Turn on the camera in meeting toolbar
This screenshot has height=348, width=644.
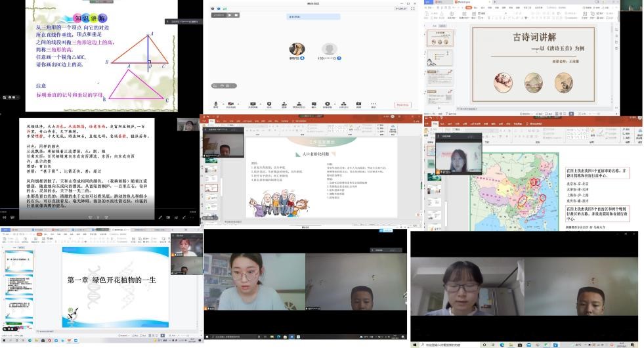230,104
